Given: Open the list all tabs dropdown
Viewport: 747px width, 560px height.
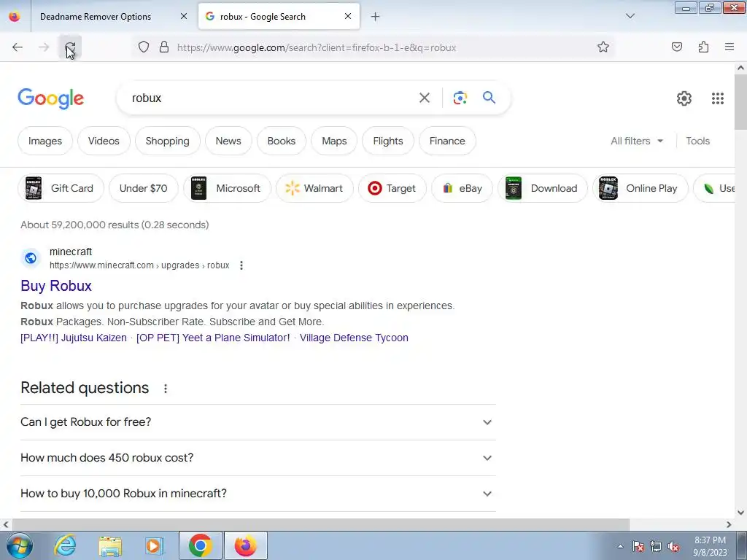Looking at the screenshot, I should (630, 16).
